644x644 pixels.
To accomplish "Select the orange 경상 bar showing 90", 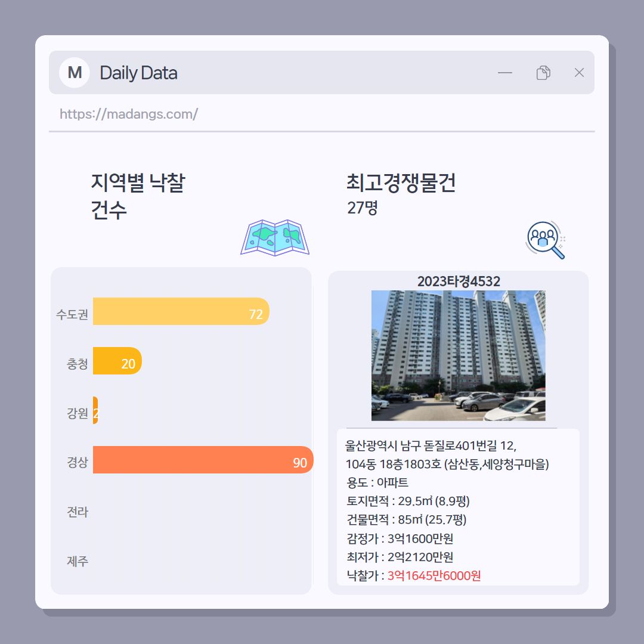I will click(203, 460).
